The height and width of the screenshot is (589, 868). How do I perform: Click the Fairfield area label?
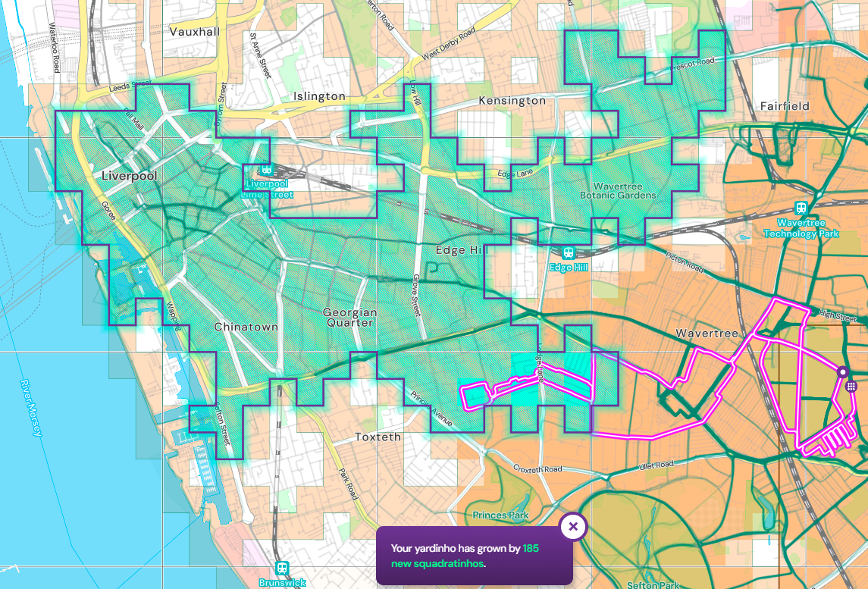(785, 106)
